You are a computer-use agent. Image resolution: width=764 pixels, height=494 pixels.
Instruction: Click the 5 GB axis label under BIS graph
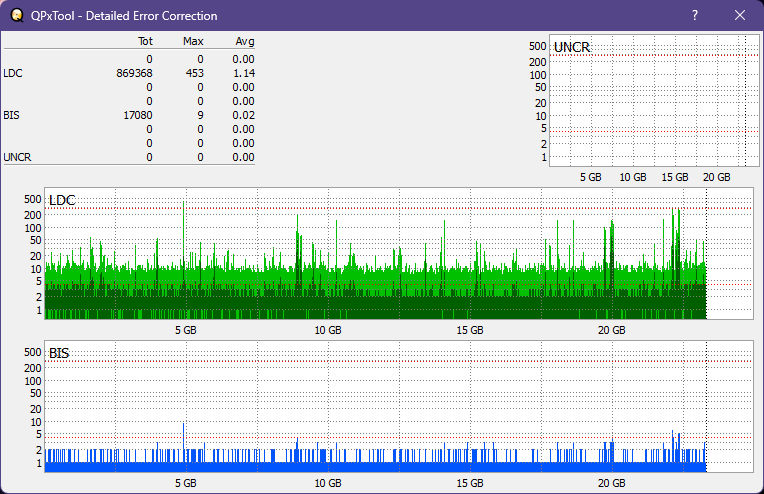coord(186,483)
